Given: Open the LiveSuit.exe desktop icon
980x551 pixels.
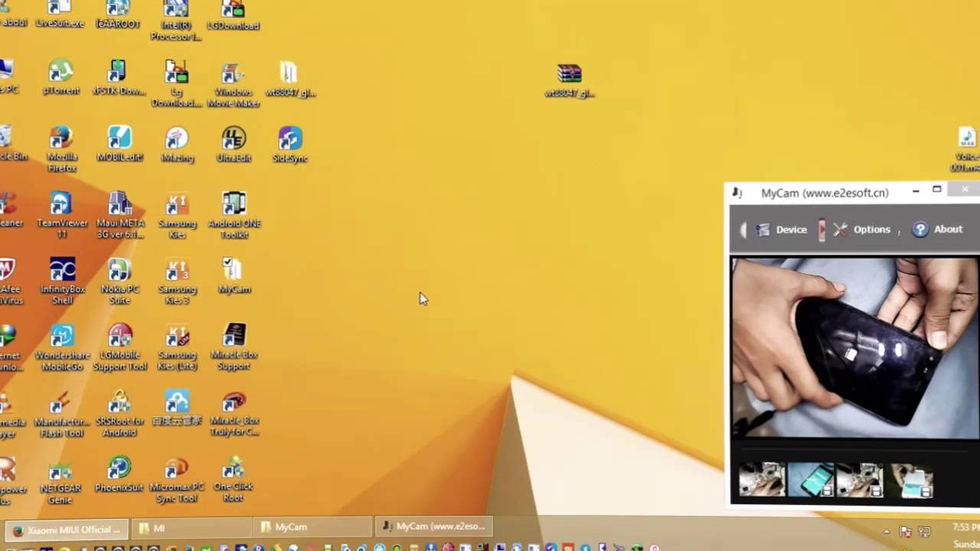Looking at the screenshot, I should point(60,14).
